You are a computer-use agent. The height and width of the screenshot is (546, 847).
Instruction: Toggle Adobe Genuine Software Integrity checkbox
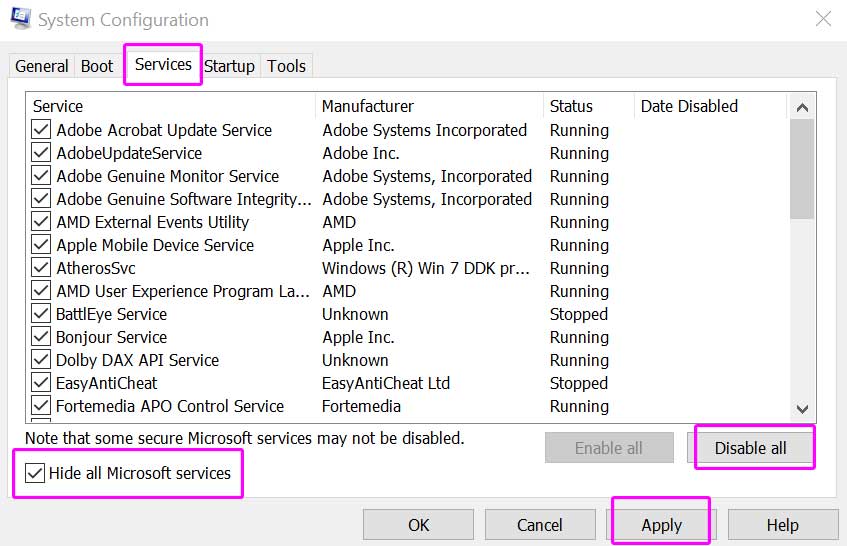(x=41, y=199)
